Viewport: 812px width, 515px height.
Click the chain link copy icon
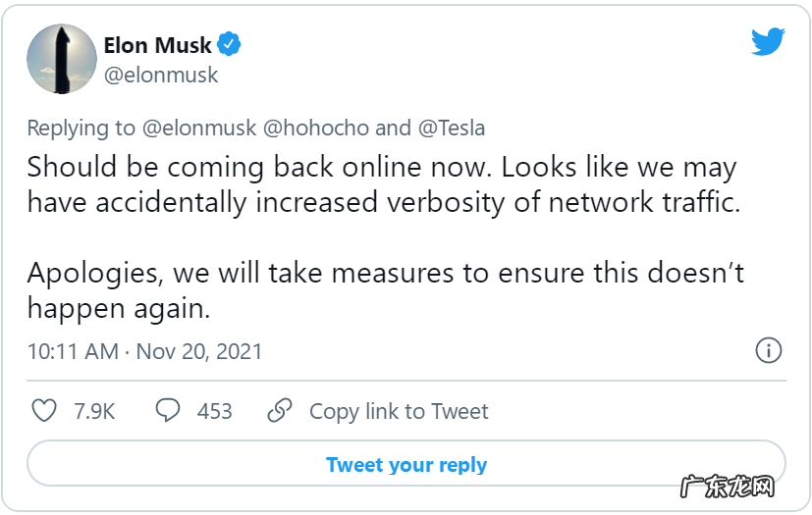[x=280, y=411]
